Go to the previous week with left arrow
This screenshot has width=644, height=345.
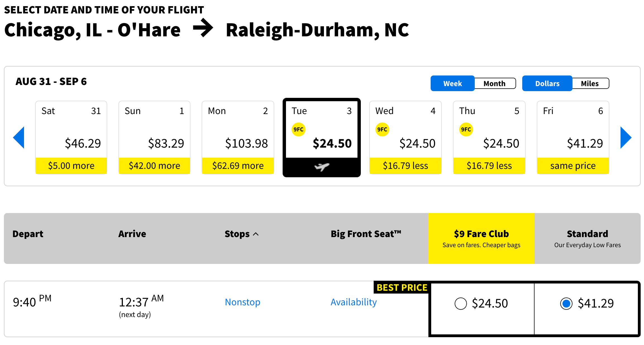tap(19, 138)
